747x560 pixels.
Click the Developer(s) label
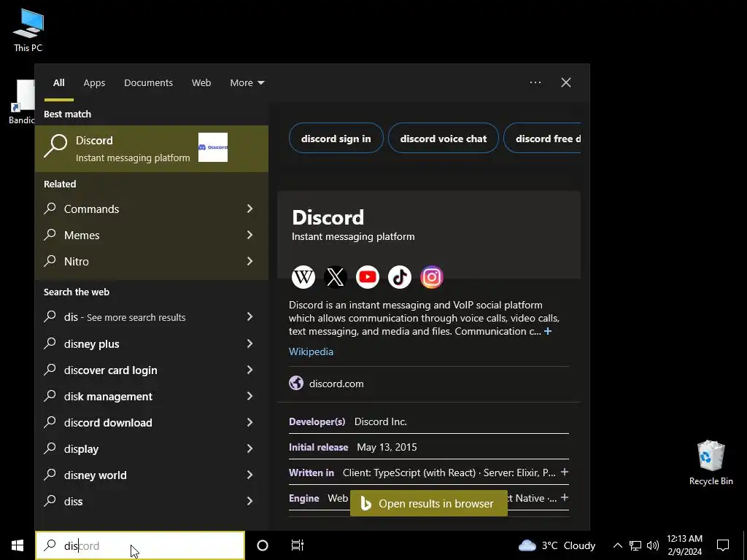317,421
